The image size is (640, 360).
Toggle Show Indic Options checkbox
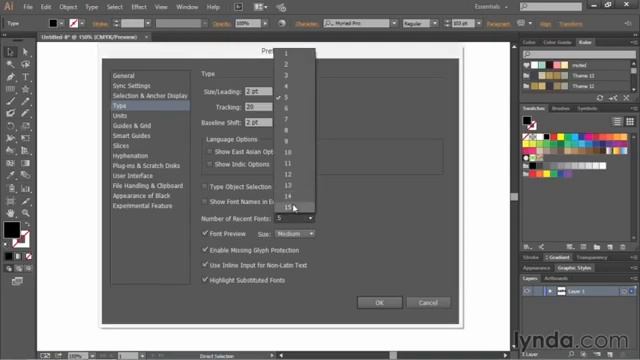pos(210,164)
